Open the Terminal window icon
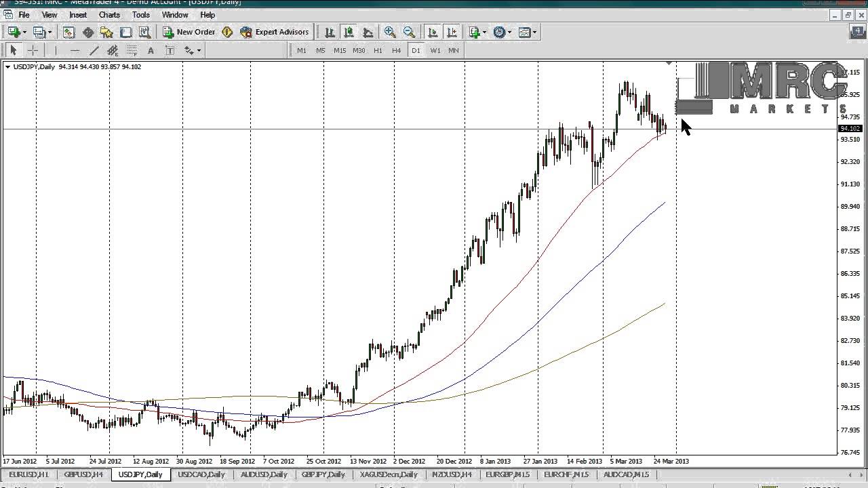The image size is (868, 488). coord(125,32)
